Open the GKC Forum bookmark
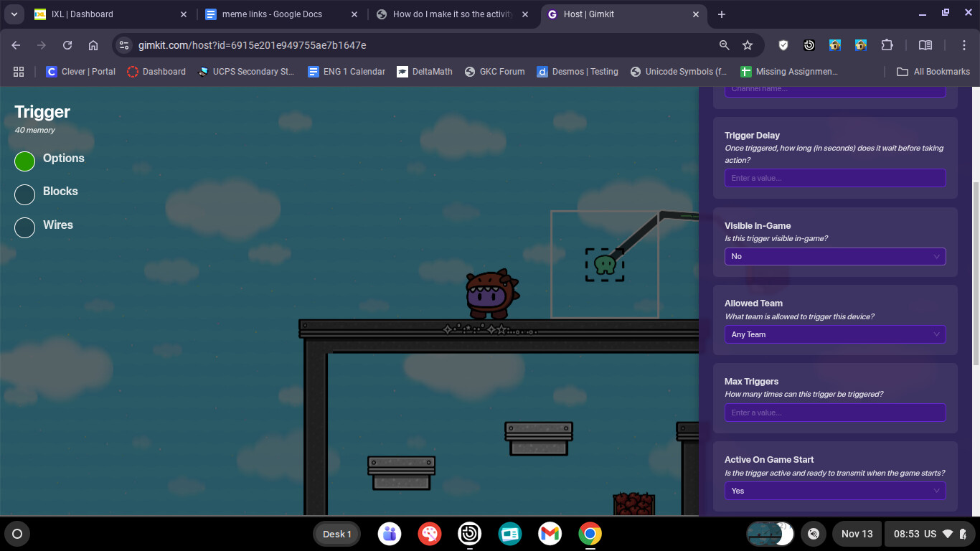The width and height of the screenshot is (980, 551). 494,72
